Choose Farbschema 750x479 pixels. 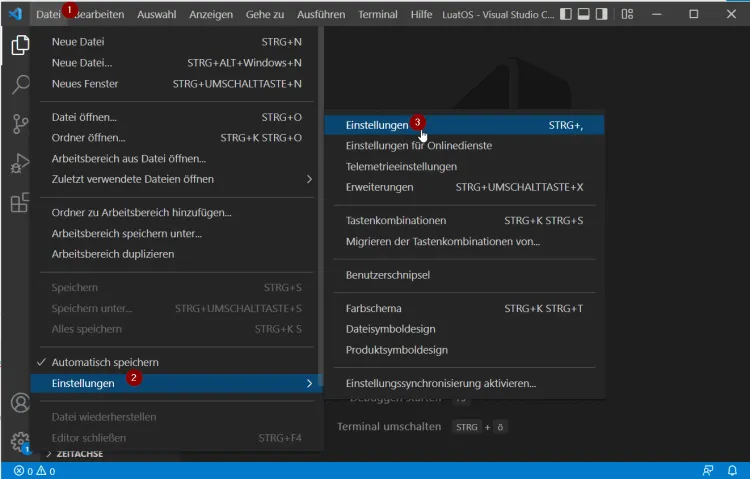point(464,309)
